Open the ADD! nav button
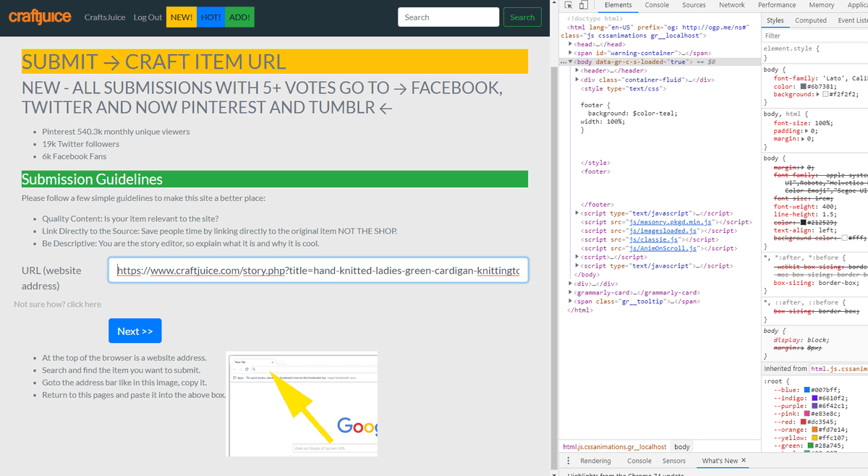The width and height of the screenshot is (868, 476). (239, 17)
